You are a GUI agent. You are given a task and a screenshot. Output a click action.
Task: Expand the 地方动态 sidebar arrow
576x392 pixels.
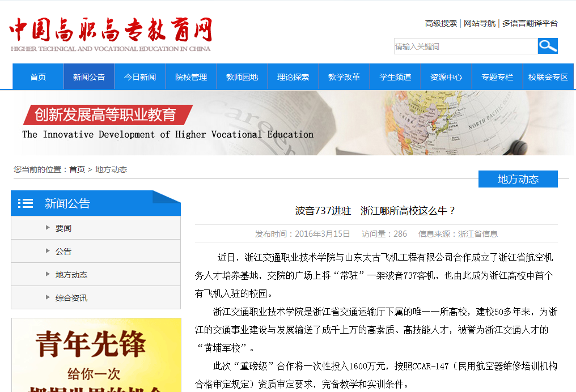48,275
